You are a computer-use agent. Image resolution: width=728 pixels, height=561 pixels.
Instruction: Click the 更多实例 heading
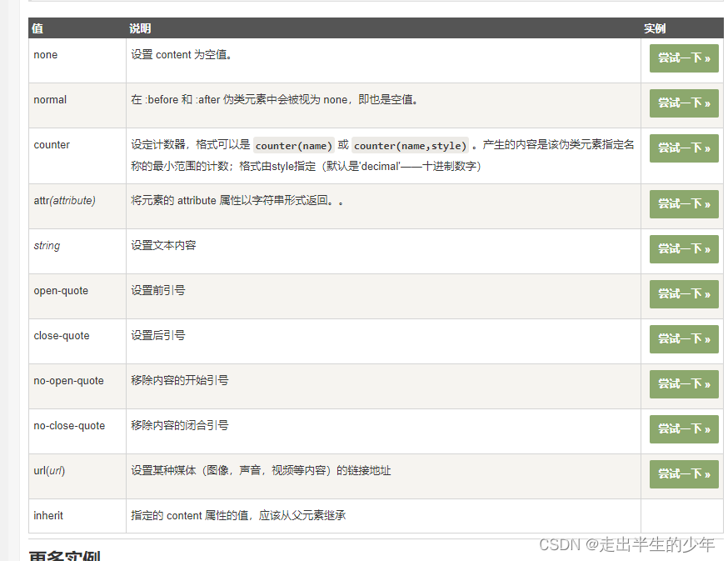(60, 555)
